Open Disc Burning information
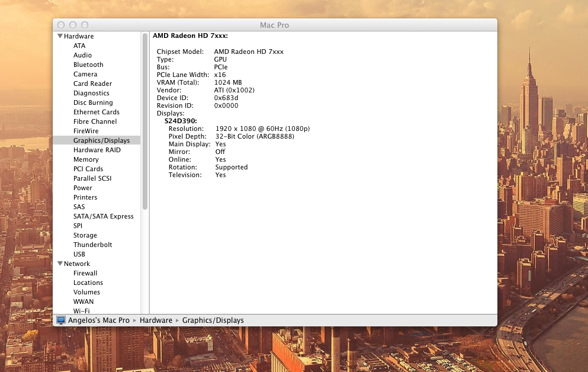 (x=93, y=102)
